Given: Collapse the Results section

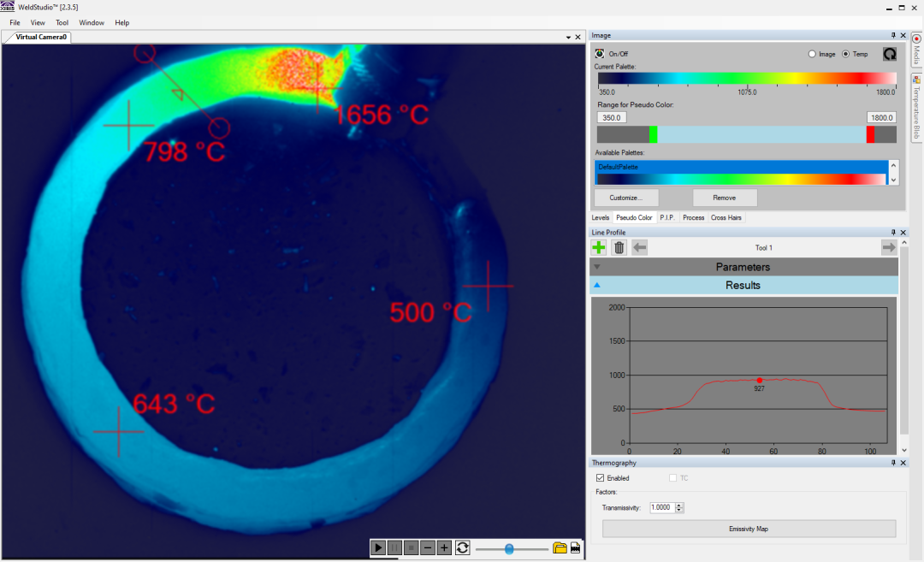Looking at the screenshot, I should point(743,285).
